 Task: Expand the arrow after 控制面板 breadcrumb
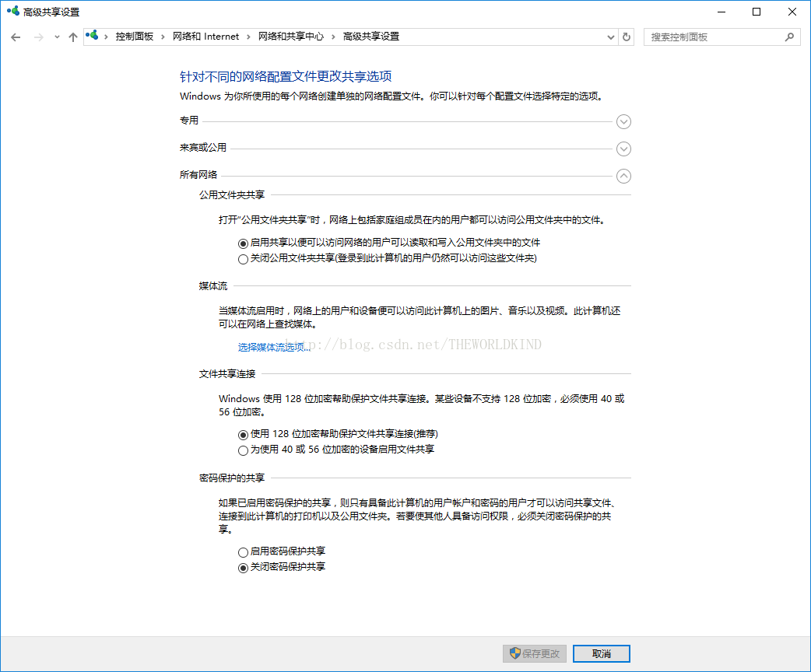point(163,37)
